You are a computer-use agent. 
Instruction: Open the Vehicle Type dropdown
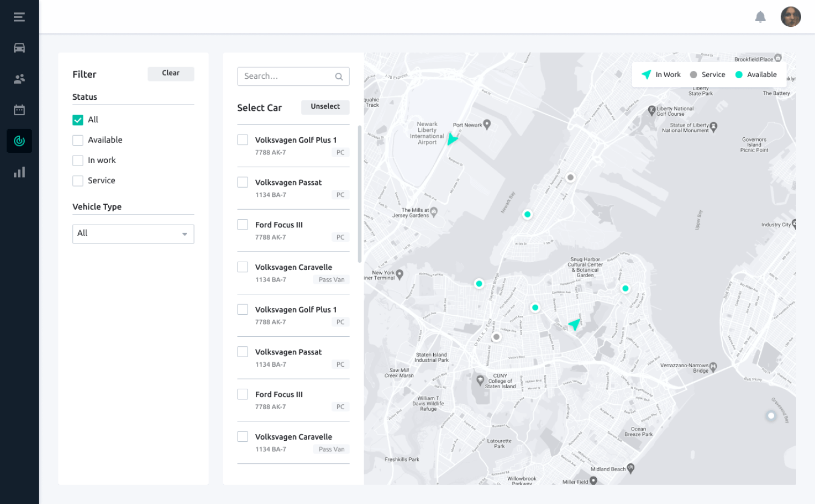(133, 234)
